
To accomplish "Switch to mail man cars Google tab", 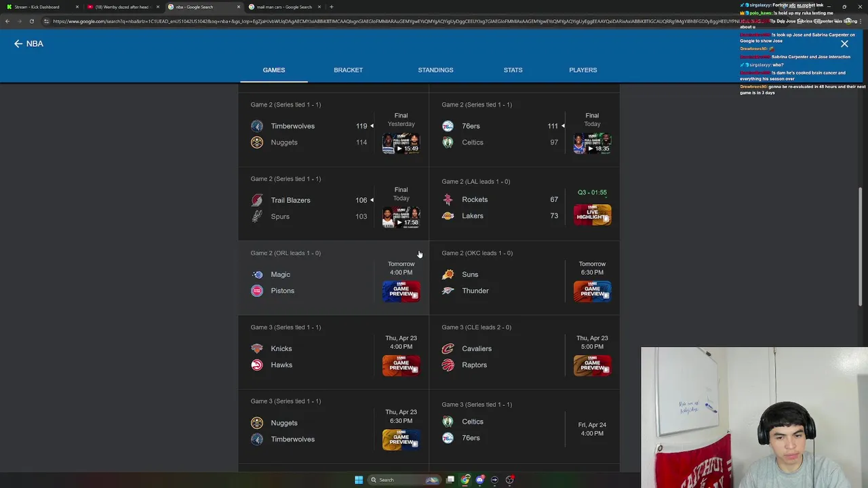I will [x=283, y=7].
